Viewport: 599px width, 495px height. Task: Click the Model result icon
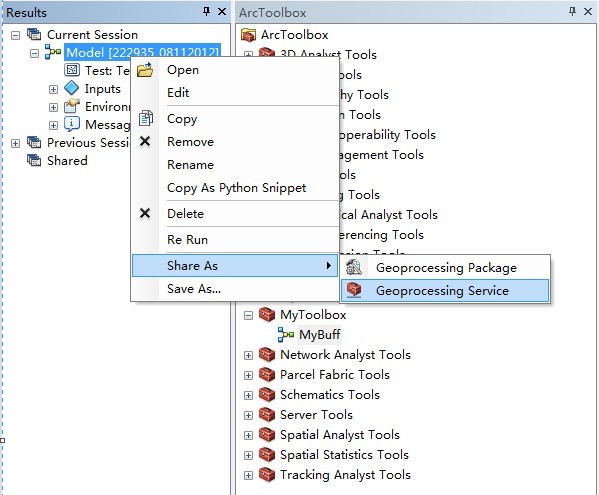coord(53,52)
